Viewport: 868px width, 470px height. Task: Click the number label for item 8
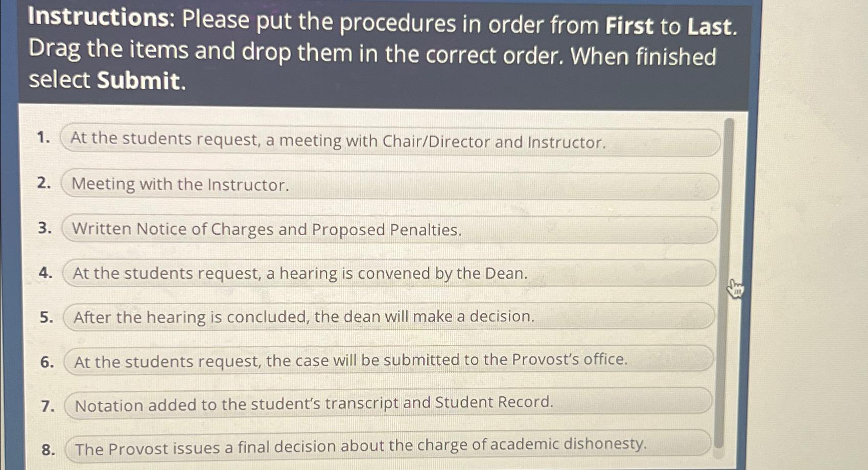(46, 450)
